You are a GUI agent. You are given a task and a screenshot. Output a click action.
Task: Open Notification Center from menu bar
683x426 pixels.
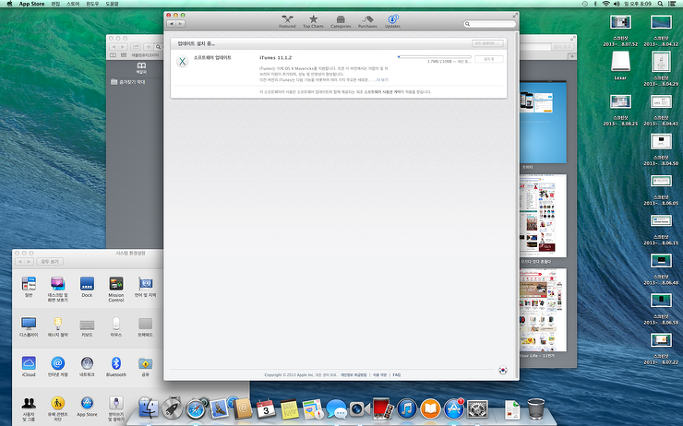[673, 3]
